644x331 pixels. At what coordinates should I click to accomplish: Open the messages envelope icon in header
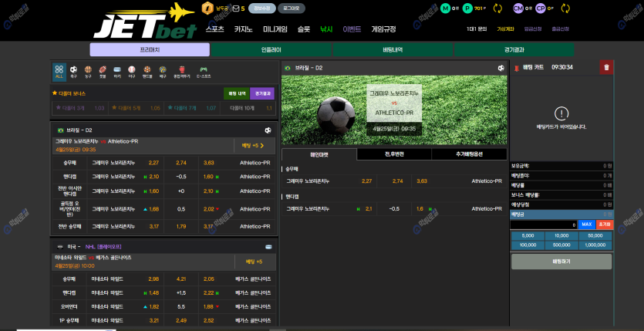click(x=236, y=8)
